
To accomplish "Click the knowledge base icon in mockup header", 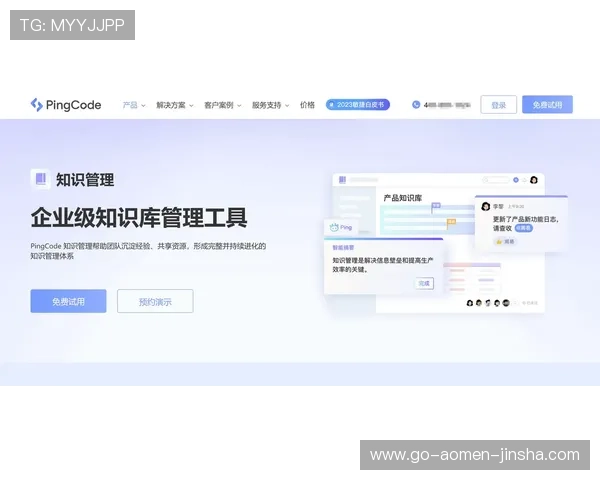I will tap(342, 180).
